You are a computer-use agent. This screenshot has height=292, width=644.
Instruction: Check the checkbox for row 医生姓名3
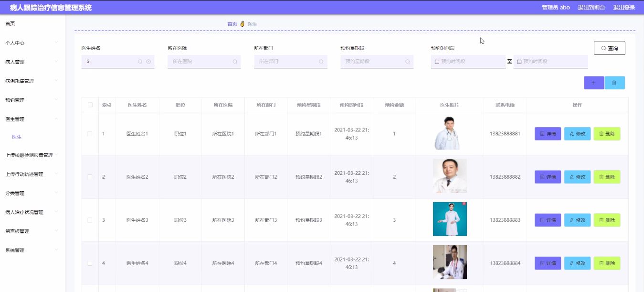[x=90, y=220]
